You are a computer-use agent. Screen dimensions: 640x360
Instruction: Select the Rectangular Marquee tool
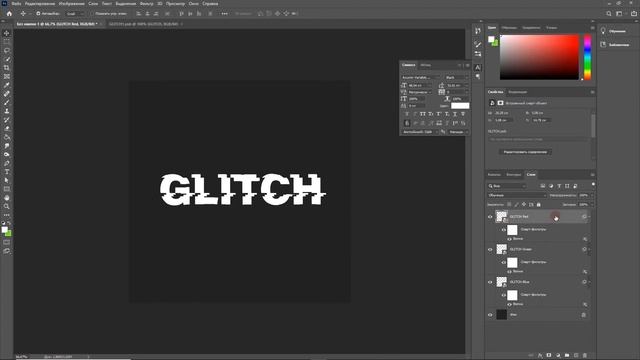[x=7, y=42]
